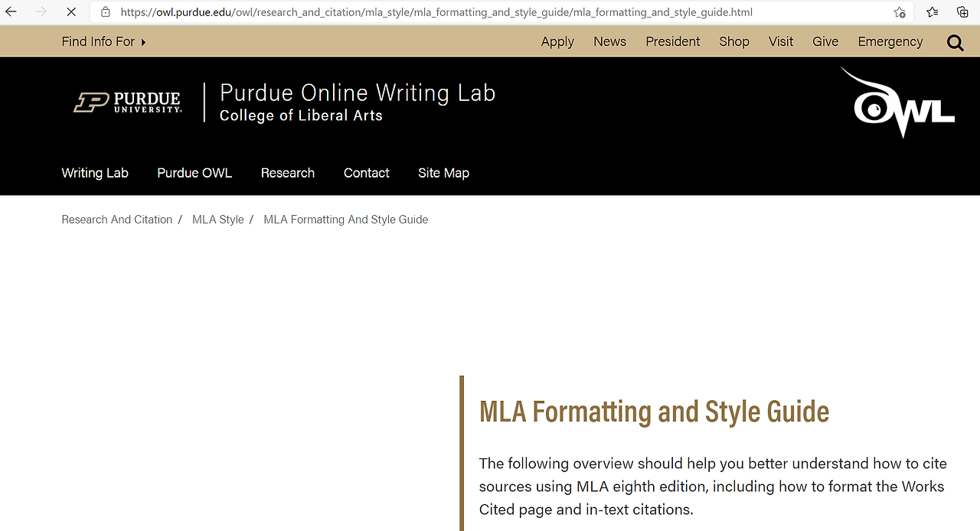980x531 pixels.
Task: Click MLA Formatting And Style Guide breadcrumb
Action: tap(346, 220)
